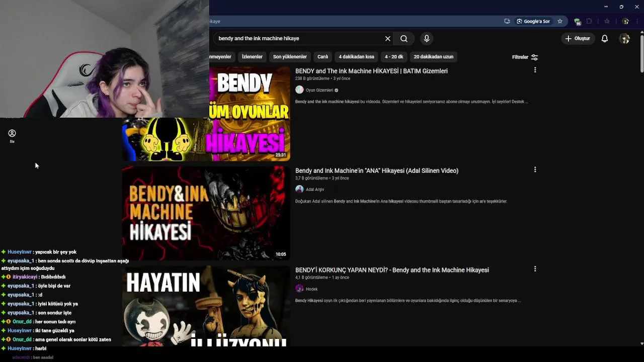This screenshot has width=644, height=362.
Task: Select the Son yüklenenler filter chip
Action: [x=290, y=57]
